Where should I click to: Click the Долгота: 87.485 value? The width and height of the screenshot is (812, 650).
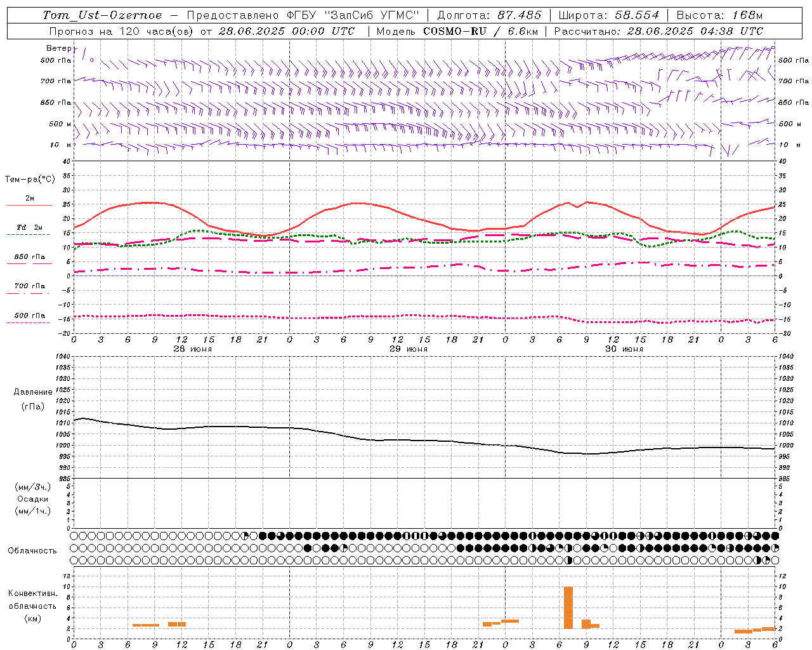[x=490, y=15]
